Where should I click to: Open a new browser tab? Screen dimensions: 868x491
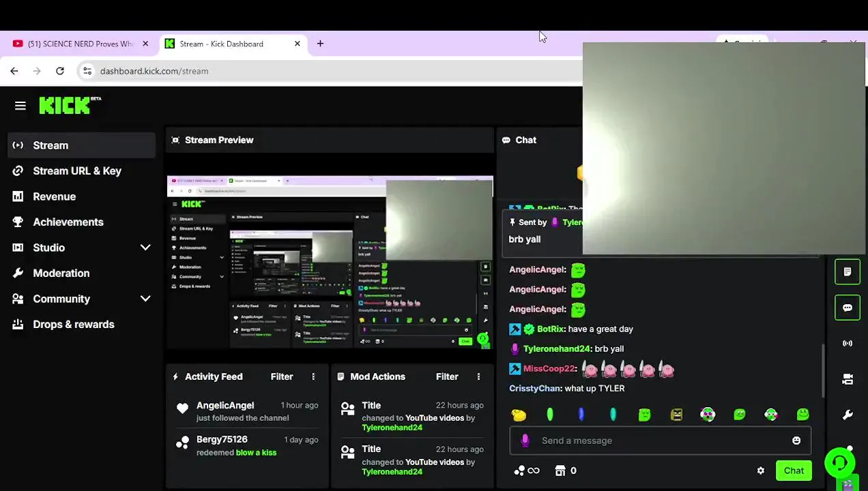coord(320,44)
